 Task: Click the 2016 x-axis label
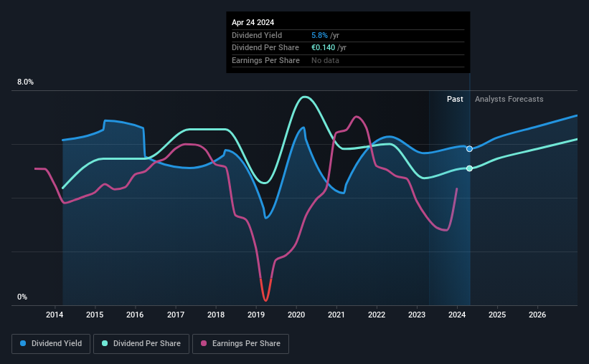point(135,315)
